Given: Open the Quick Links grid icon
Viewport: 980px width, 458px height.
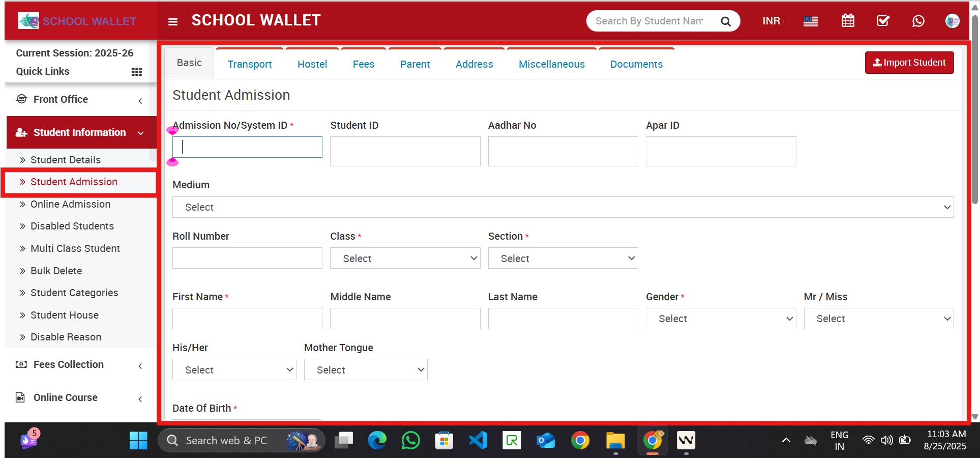Looking at the screenshot, I should tap(137, 72).
